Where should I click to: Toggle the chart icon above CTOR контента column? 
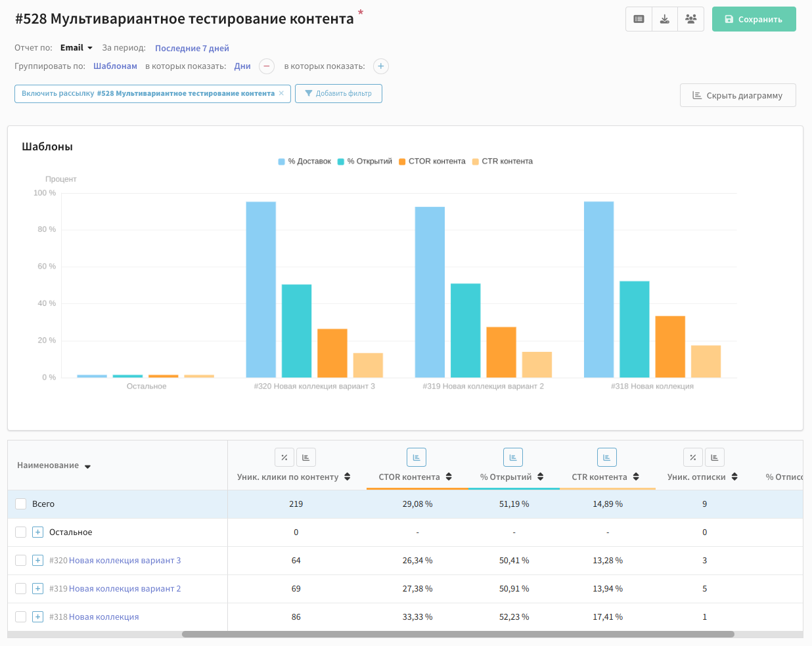pos(417,458)
